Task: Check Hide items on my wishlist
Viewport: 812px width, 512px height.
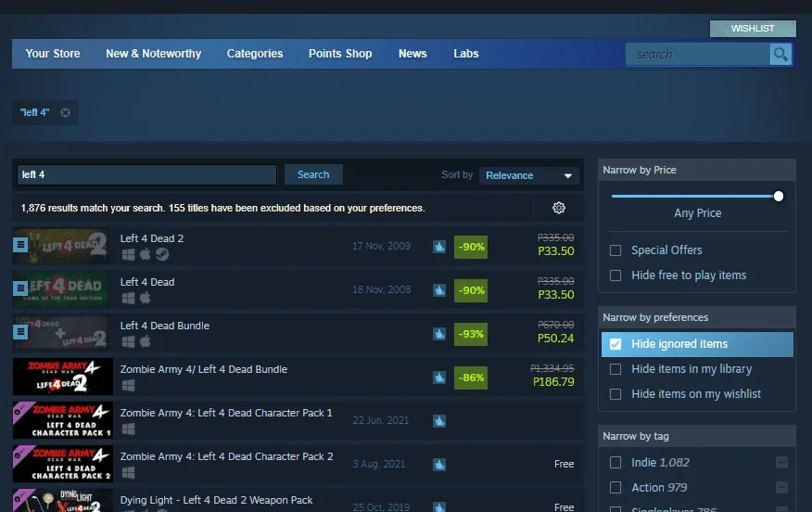Action: click(615, 394)
